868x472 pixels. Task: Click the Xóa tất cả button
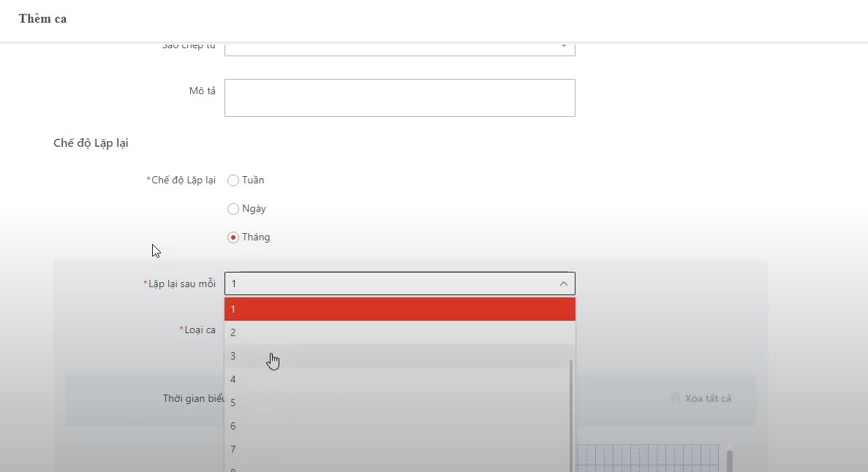[707, 398]
